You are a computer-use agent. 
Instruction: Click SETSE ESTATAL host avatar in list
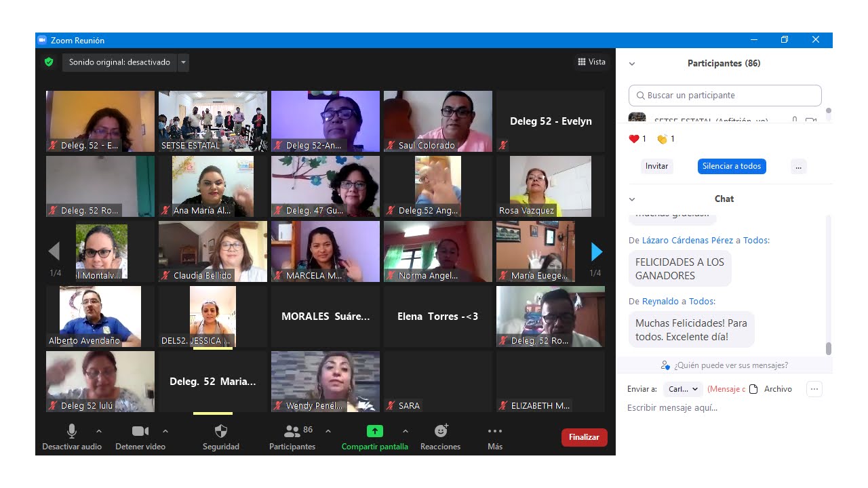tap(637, 117)
